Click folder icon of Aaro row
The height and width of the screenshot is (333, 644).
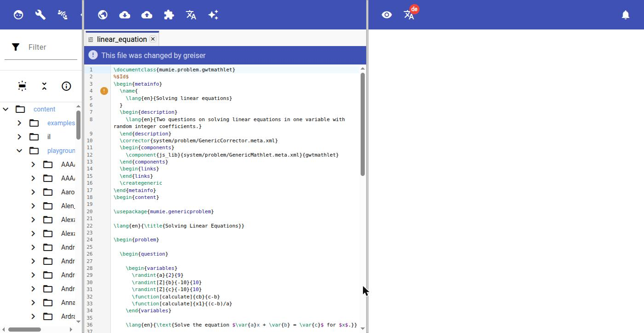pyautogui.click(x=48, y=192)
